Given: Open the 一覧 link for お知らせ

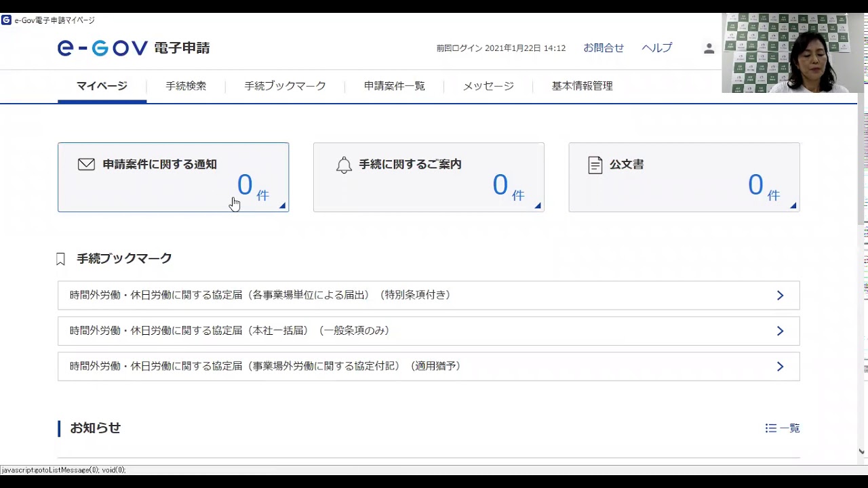Looking at the screenshot, I should pos(783,428).
